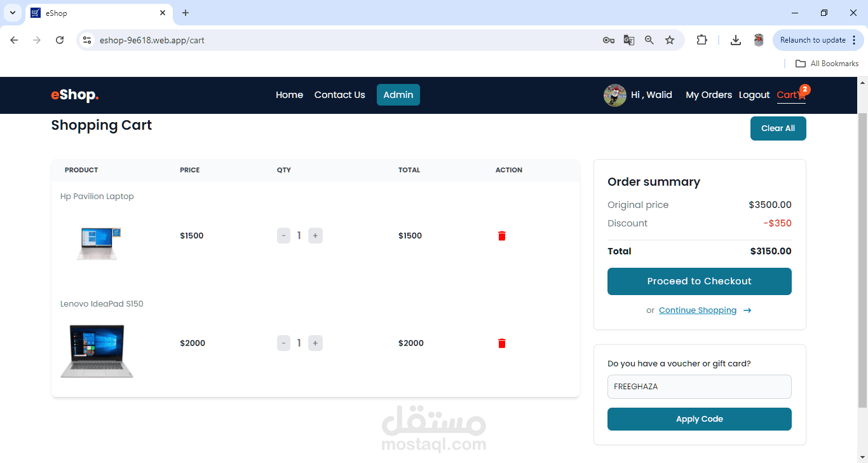Increase Lenovo IdeaPad S150 quantity
The height and width of the screenshot is (463, 868).
click(315, 343)
